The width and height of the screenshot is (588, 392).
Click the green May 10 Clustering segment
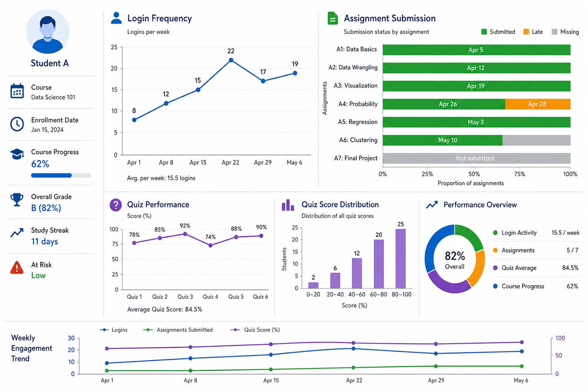442,140
